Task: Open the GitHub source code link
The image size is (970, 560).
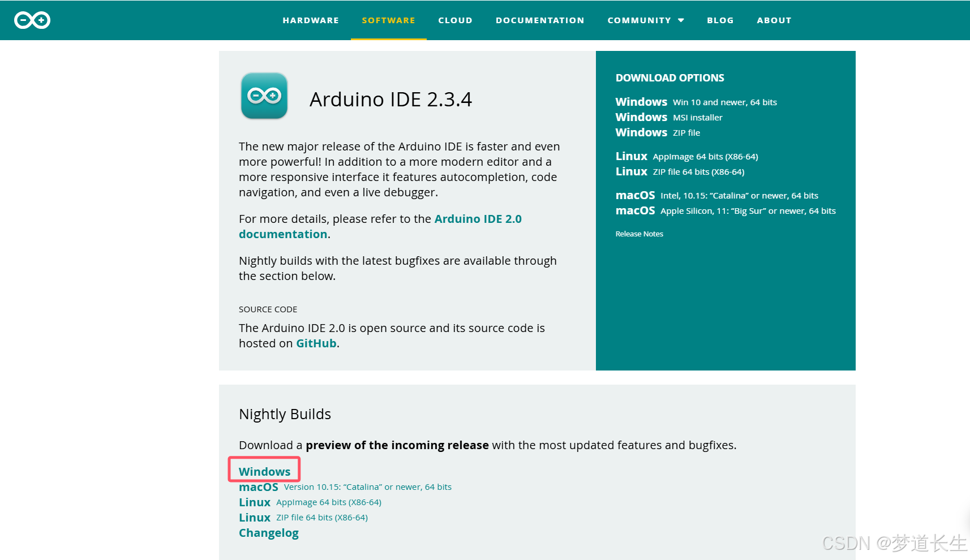Action: point(316,343)
